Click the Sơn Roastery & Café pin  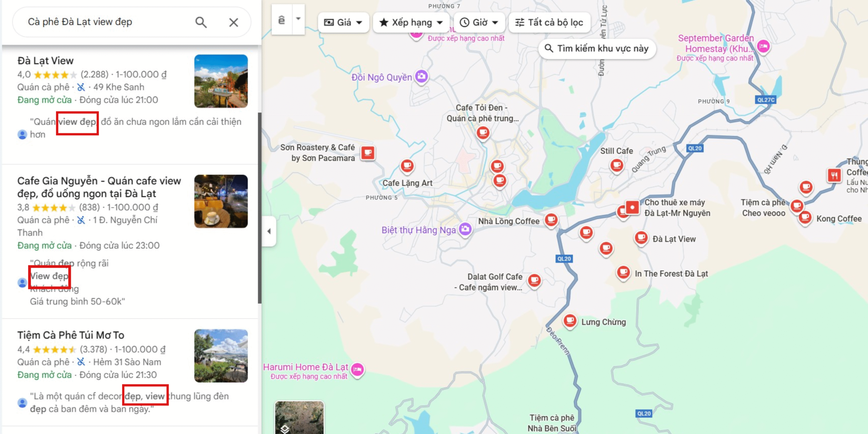pos(368,153)
